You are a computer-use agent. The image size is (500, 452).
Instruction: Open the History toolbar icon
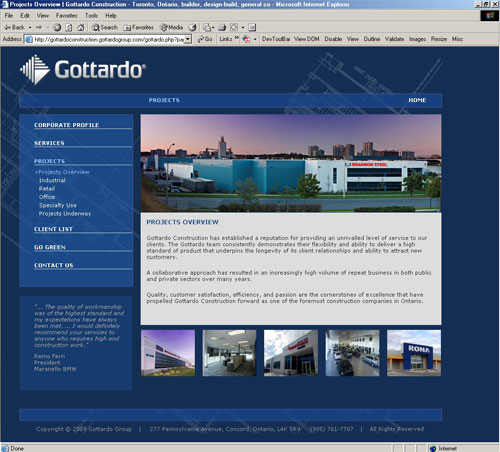point(193,27)
